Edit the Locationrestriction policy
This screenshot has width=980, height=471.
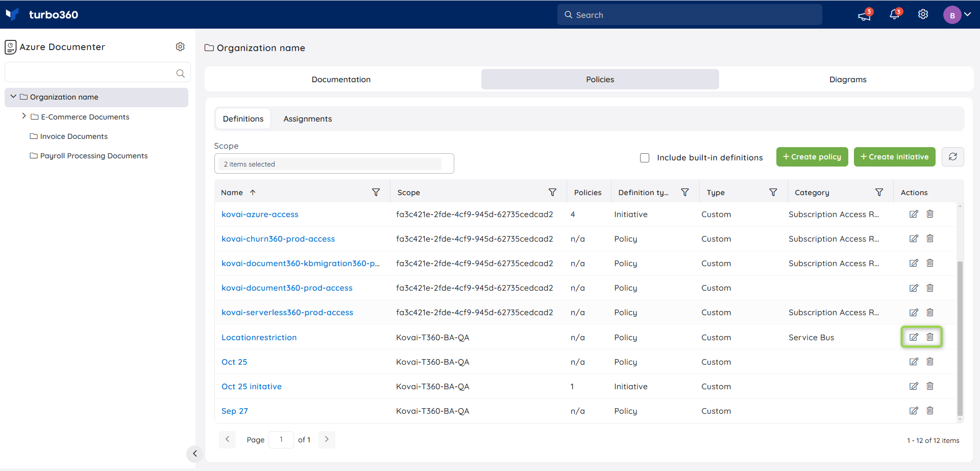pos(914,337)
